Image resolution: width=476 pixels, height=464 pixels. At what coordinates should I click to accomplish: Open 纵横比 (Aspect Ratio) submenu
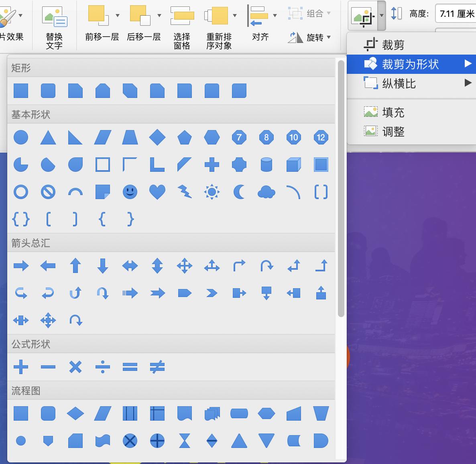(411, 83)
